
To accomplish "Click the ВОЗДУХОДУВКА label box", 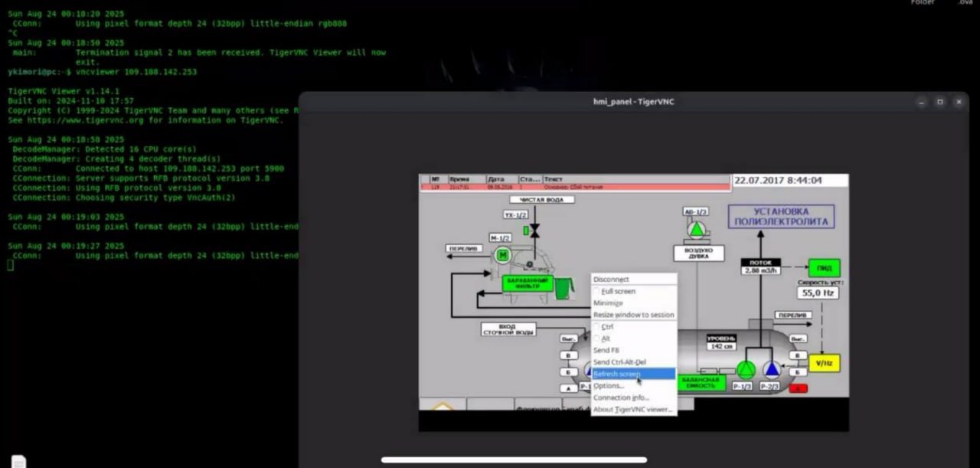I will tap(698, 254).
